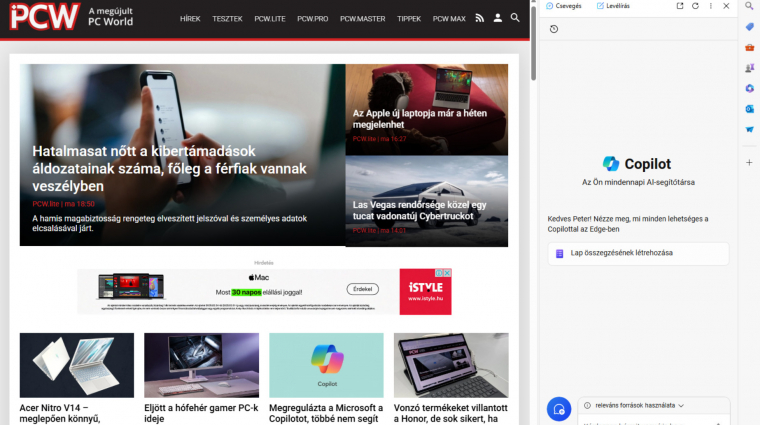
Task: Start a new Copilot topic button
Action: (x=559, y=409)
